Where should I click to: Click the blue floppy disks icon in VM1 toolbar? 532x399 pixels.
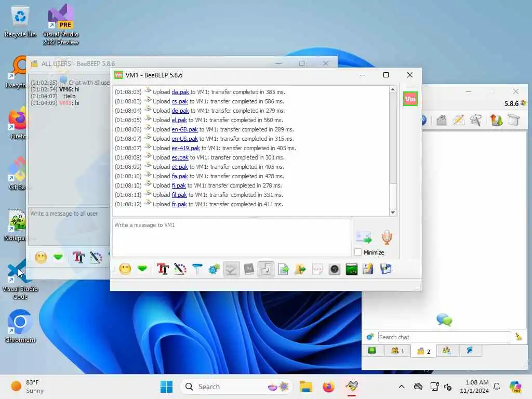click(x=386, y=269)
